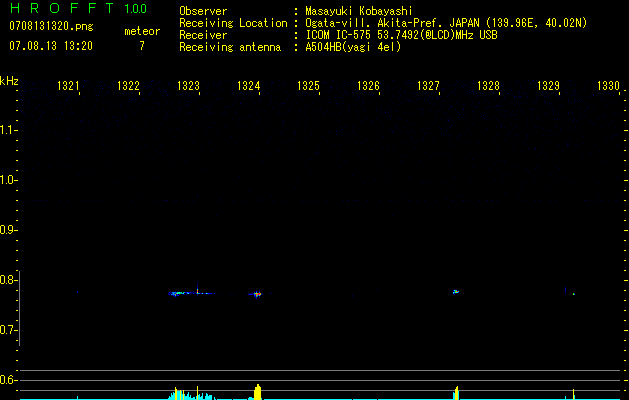Click the 1323 time axis marker
Screen dimensions: 629x400
(x=188, y=86)
